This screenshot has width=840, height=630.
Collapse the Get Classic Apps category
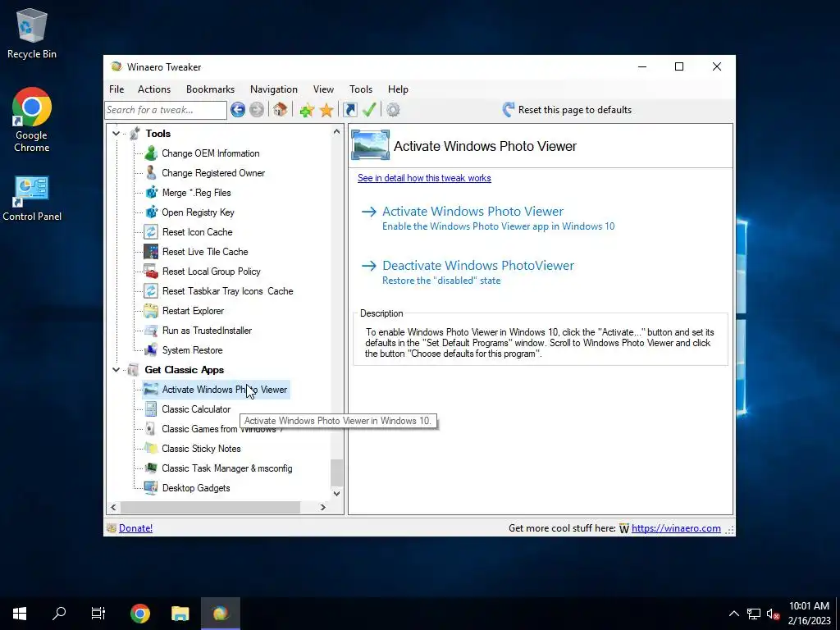click(x=116, y=370)
